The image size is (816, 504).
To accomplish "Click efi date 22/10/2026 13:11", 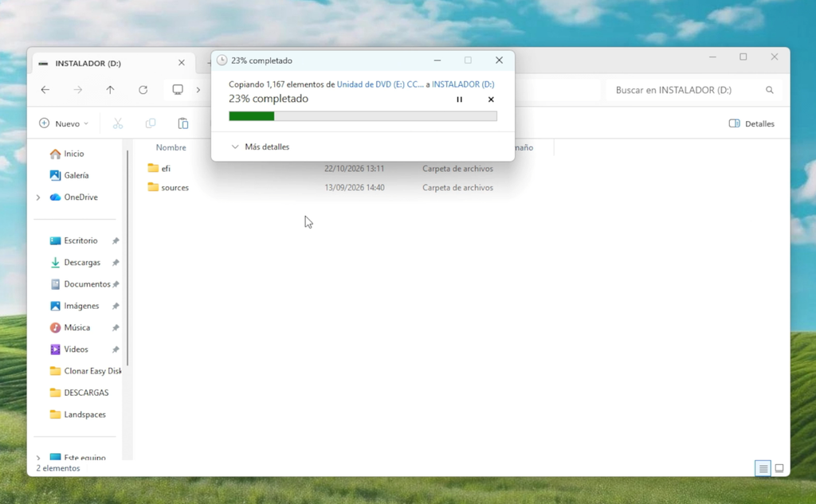I will coord(354,169).
